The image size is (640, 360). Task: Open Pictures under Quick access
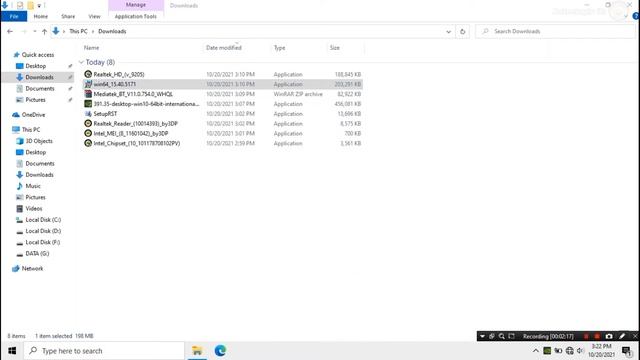click(36, 100)
